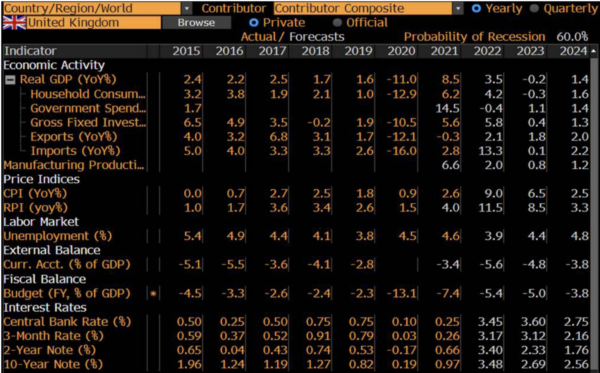
Task: Click the scrollbar up arrow near 2024
Action: click(593, 51)
